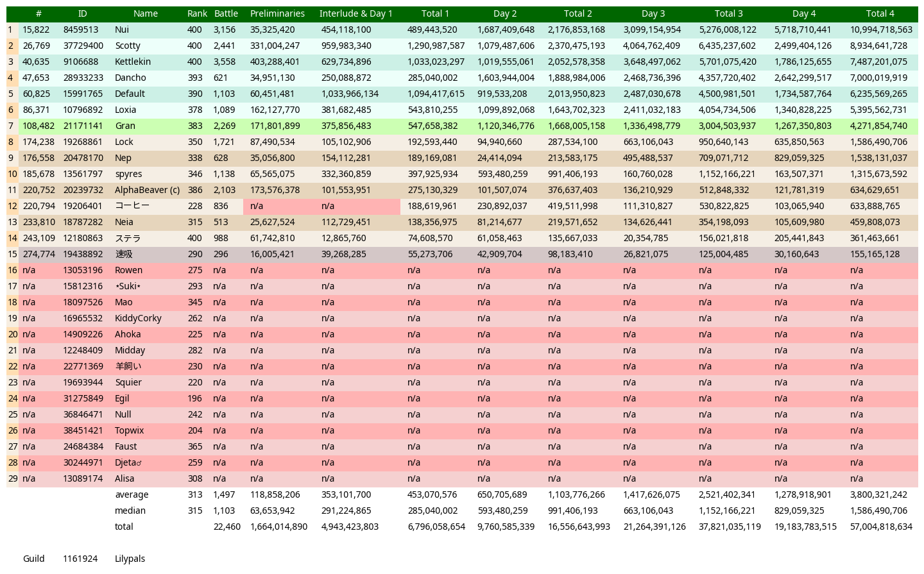Click the "Battle" column header

pos(226,13)
